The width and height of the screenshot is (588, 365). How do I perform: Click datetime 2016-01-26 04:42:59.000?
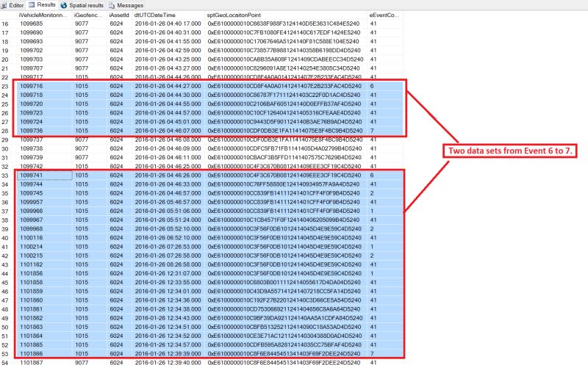pyautogui.click(x=168, y=50)
